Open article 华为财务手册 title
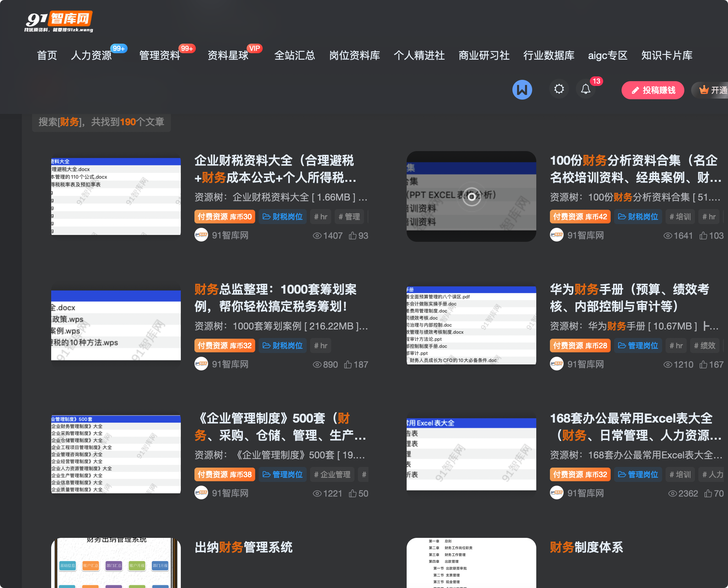728x588 pixels. pos(630,298)
